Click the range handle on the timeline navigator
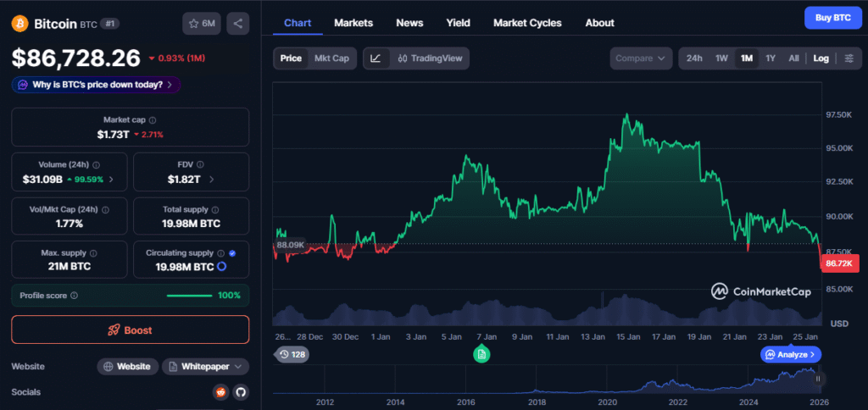The width and height of the screenshot is (868, 410). pos(819,379)
